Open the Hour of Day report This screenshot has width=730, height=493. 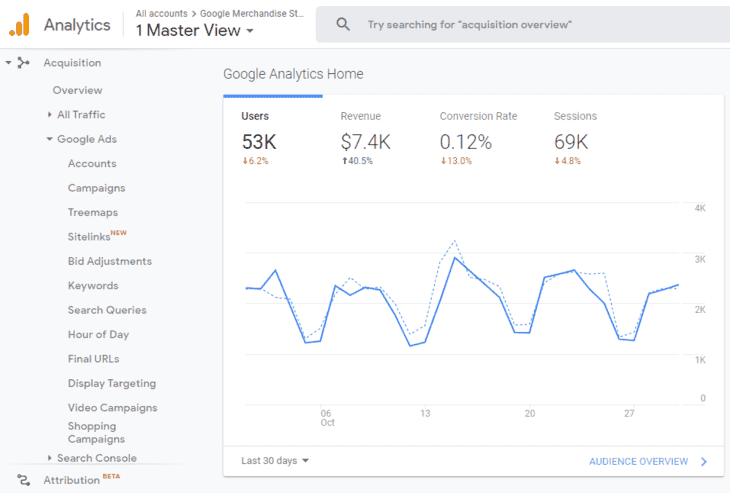click(98, 334)
